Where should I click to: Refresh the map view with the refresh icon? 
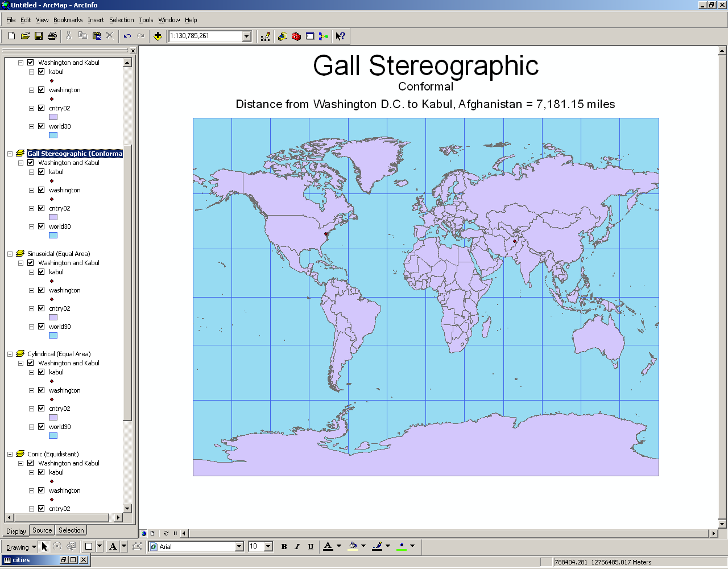(x=166, y=534)
